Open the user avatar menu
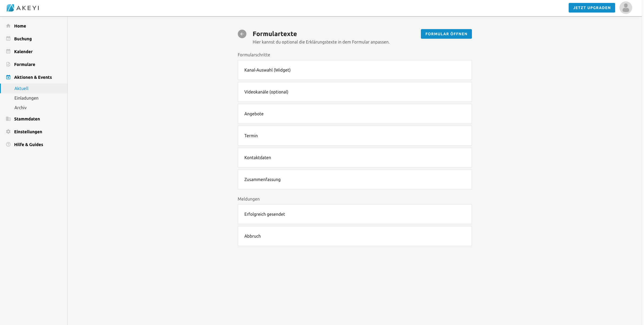Viewport: 644px width, 325px height. click(x=626, y=8)
